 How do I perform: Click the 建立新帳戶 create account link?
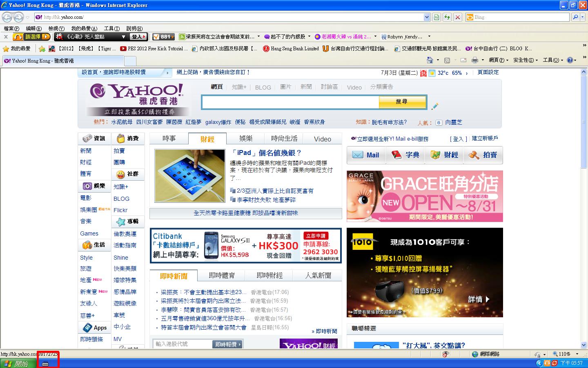point(485,138)
